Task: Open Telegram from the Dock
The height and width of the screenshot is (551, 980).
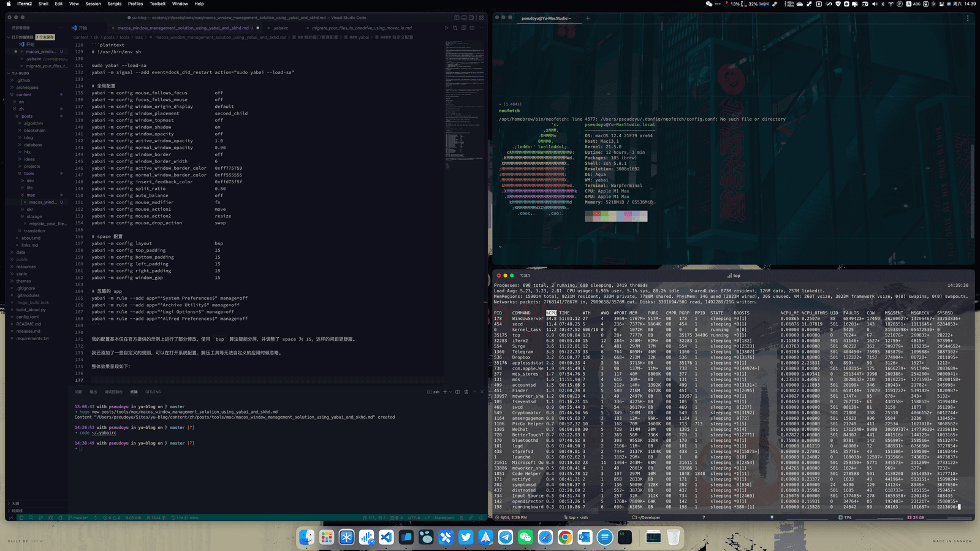Action: tap(506, 538)
